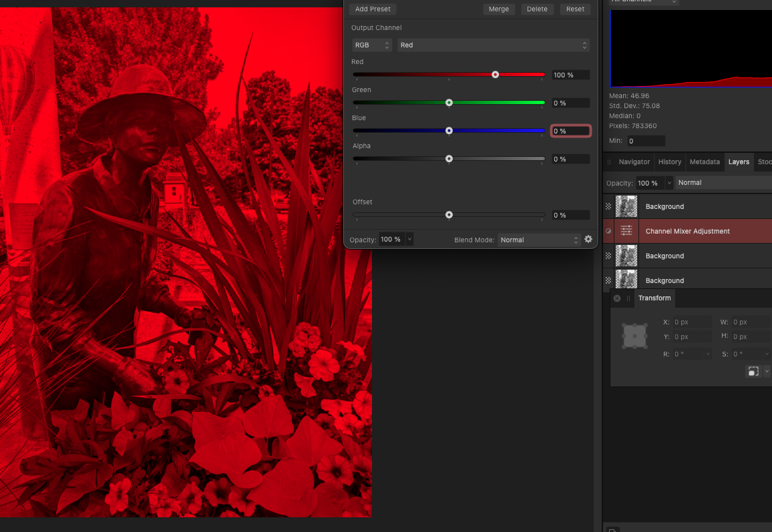Click the 'Pixels: 783360' statistic
The image size is (772, 532).
(632, 126)
